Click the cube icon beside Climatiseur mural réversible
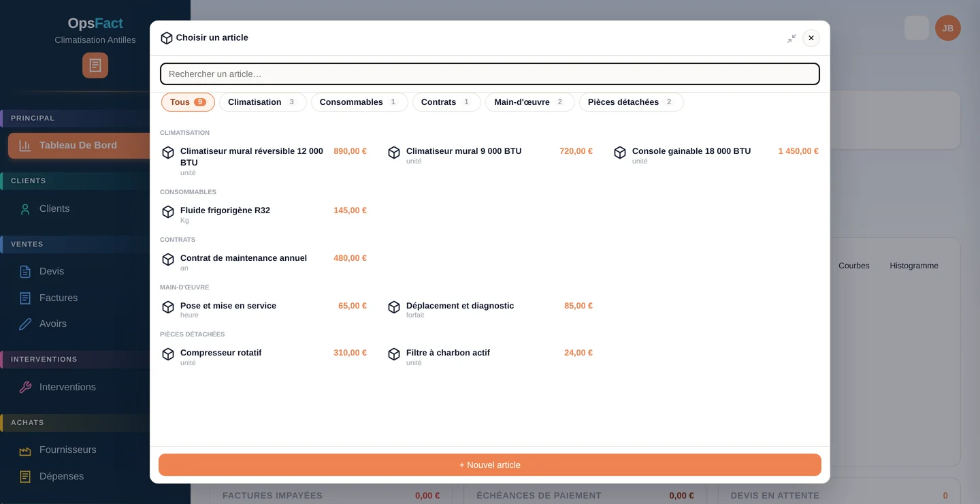980x504 pixels. pos(168,153)
